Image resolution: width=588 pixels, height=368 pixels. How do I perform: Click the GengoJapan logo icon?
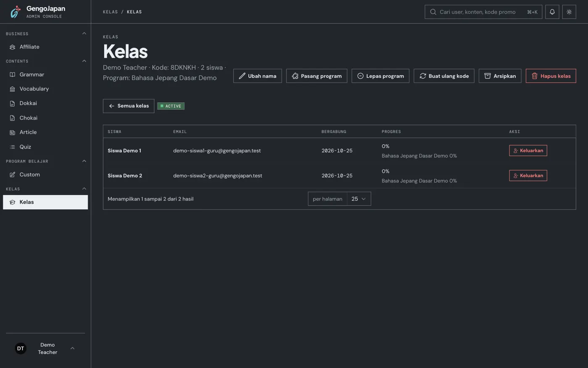[x=15, y=12]
